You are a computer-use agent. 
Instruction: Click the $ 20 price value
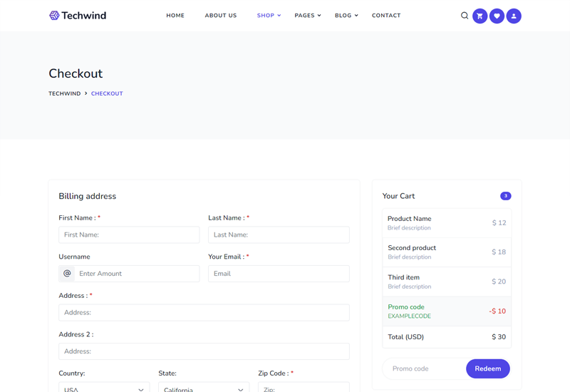click(x=499, y=282)
